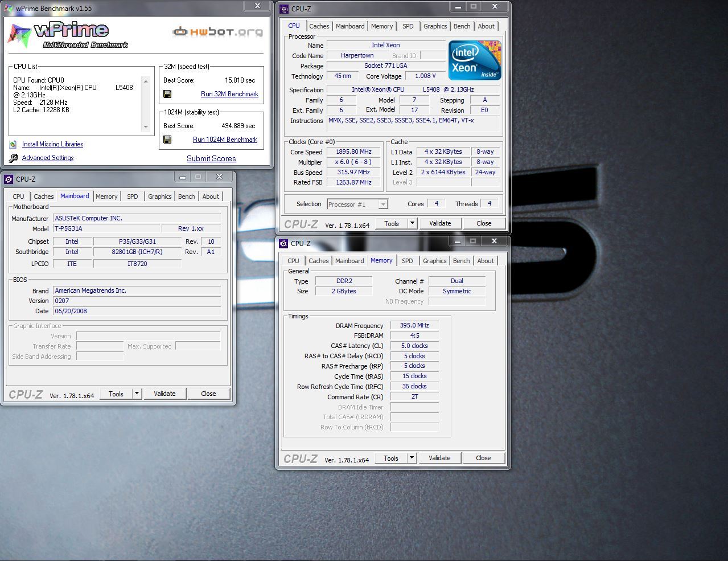Click the wPrime title bar icon
728x561 pixels.
pos(9,9)
